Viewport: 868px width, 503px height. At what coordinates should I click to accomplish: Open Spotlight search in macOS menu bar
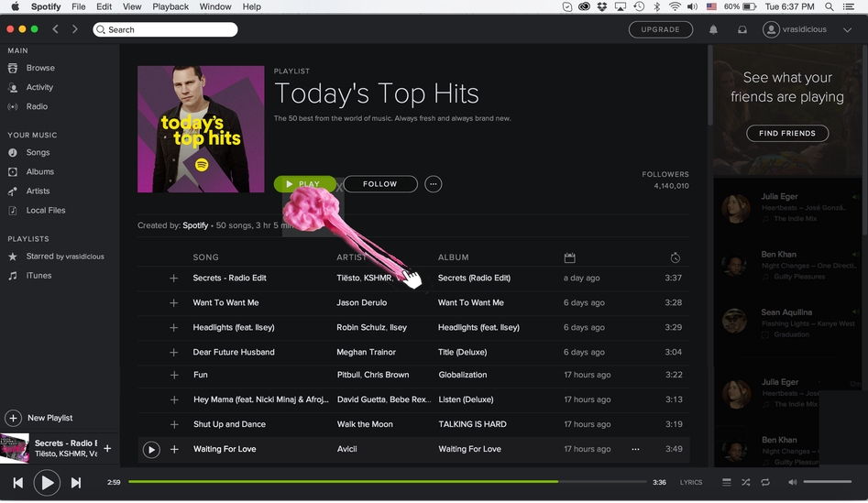829,6
